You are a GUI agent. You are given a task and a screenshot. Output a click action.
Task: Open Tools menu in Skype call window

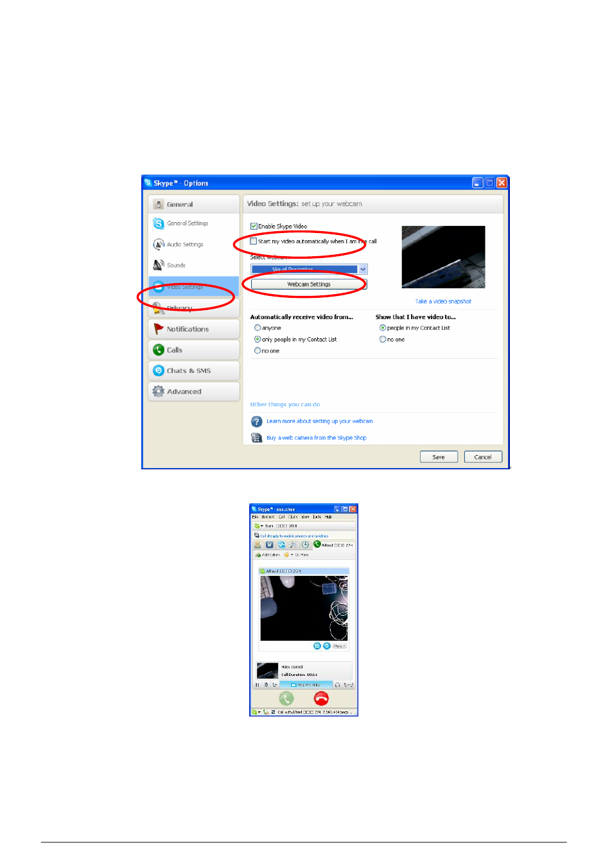(x=317, y=517)
